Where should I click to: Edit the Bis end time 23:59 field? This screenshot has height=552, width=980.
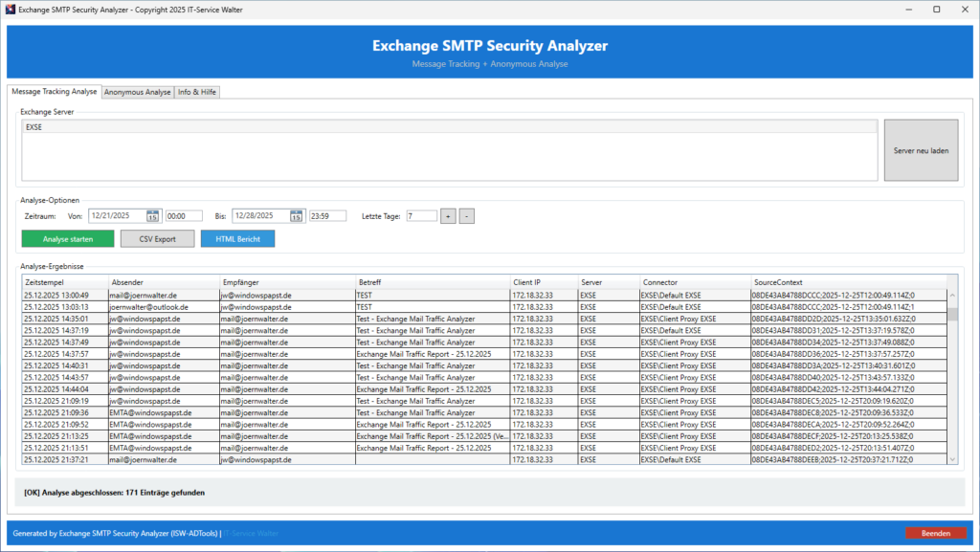click(326, 215)
